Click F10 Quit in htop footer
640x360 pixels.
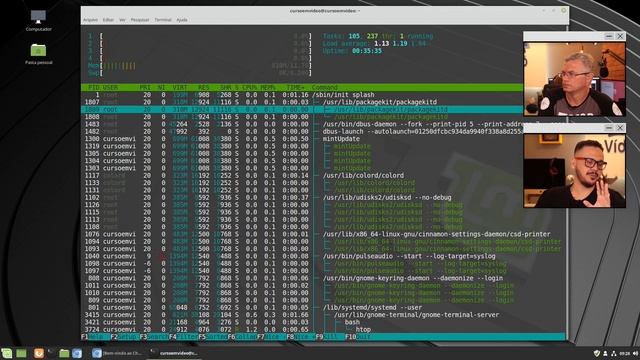(x=358, y=337)
